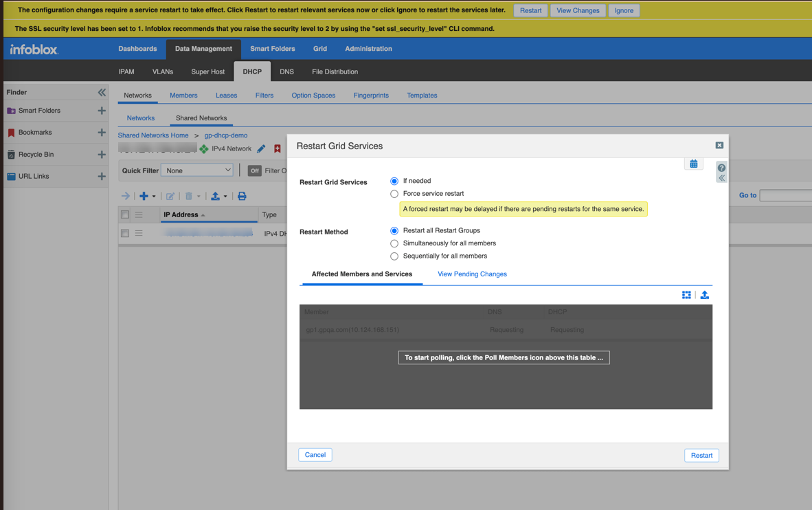The image size is (812, 510).
Task: Switch to the View Pending Changes tab
Action: point(472,274)
